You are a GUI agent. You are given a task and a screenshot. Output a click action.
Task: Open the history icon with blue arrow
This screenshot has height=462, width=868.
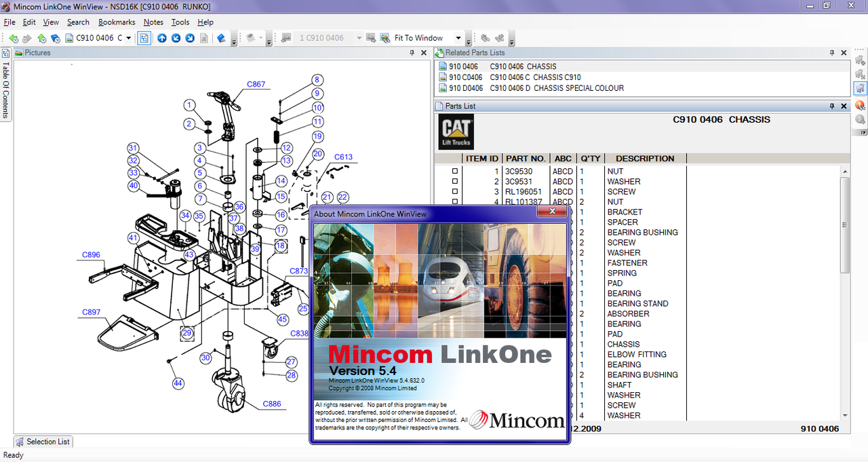pyautogui.click(x=56, y=38)
